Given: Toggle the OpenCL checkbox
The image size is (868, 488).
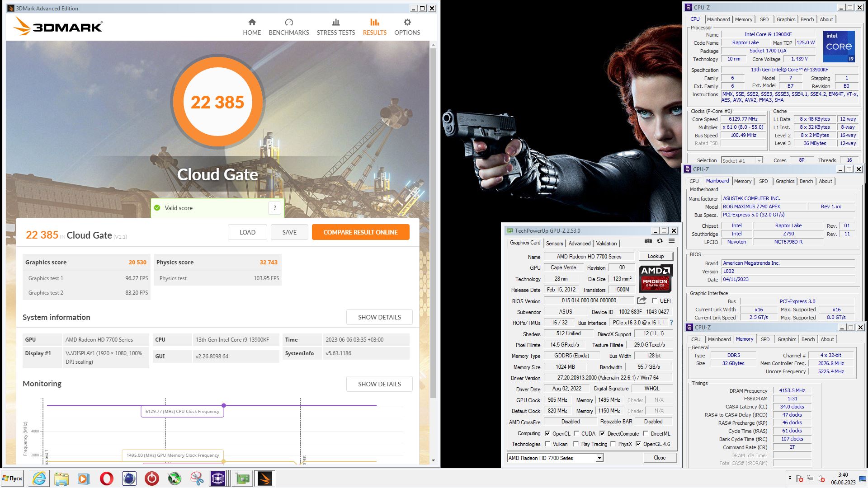Looking at the screenshot, I should pyautogui.click(x=547, y=433).
